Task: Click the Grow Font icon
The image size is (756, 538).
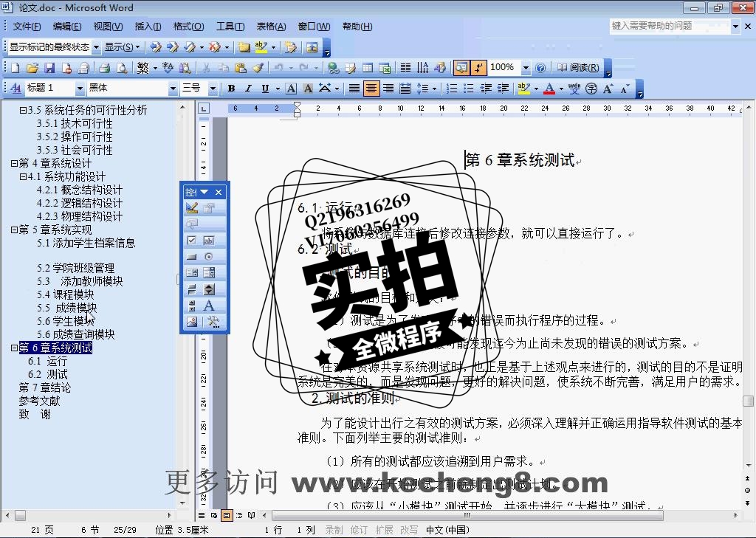Action: pos(608,89)
